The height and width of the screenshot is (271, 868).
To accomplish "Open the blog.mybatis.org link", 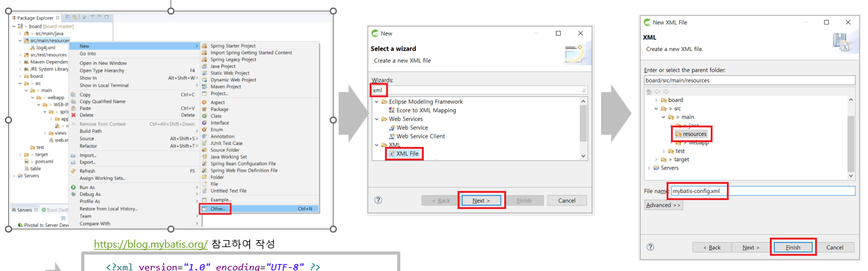I will [151, 244].
